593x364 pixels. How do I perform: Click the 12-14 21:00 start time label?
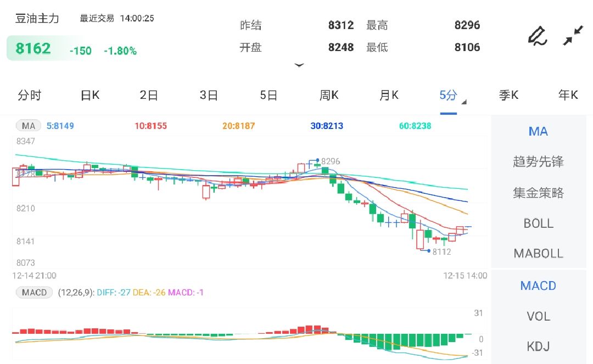point(34,276)
